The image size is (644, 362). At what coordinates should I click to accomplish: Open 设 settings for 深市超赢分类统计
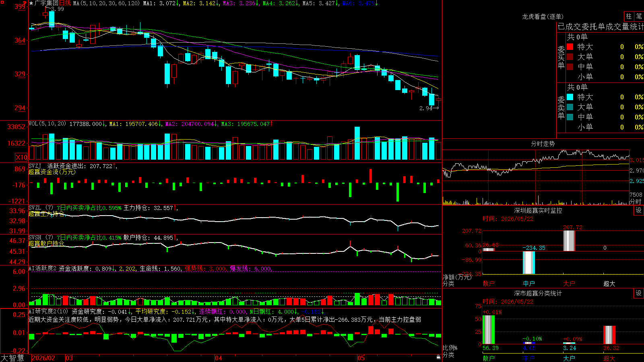coord(639,293)
